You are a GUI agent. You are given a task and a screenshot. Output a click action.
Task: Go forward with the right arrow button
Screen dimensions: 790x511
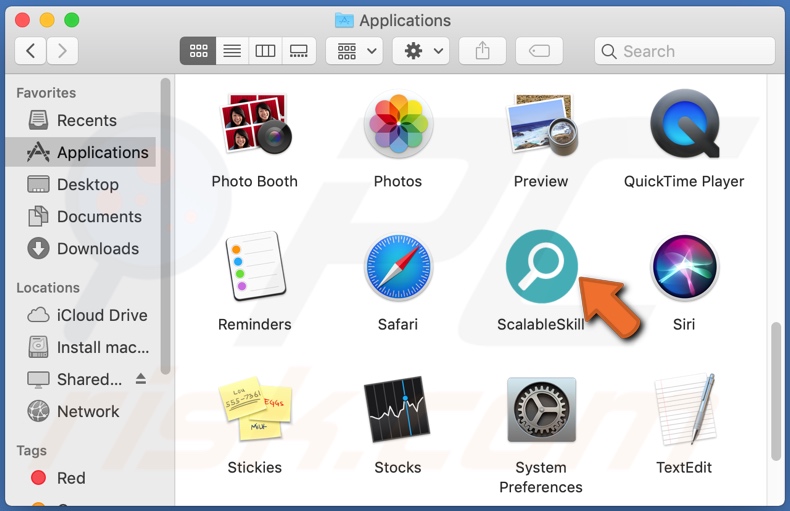tap(62, 51)
